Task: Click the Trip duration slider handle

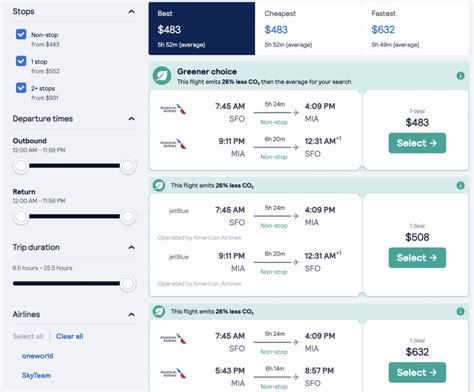Action: 128,284
